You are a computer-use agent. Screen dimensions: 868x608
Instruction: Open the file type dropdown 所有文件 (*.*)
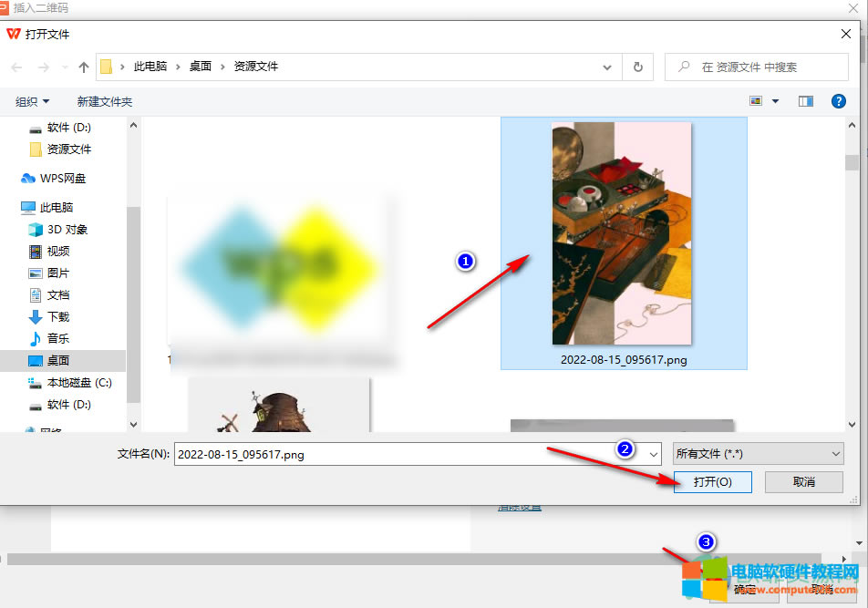(756, 453)
